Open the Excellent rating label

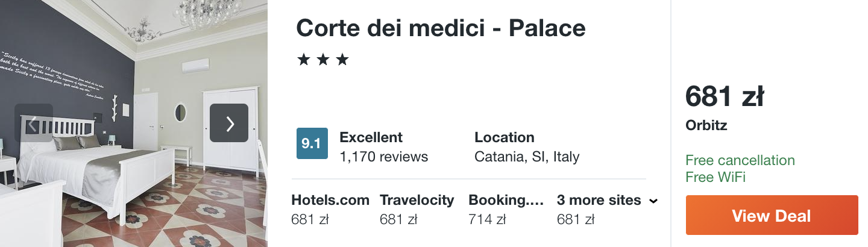point(371,137)
